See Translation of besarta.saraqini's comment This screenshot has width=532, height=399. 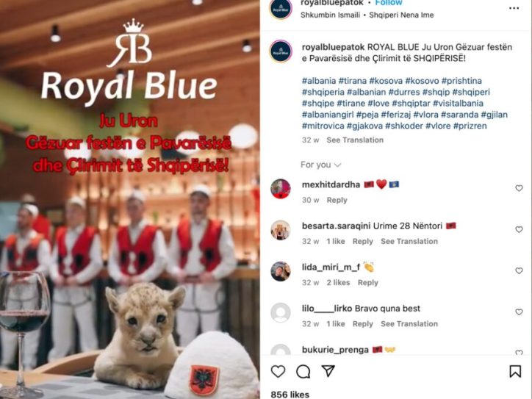point(409,241)
